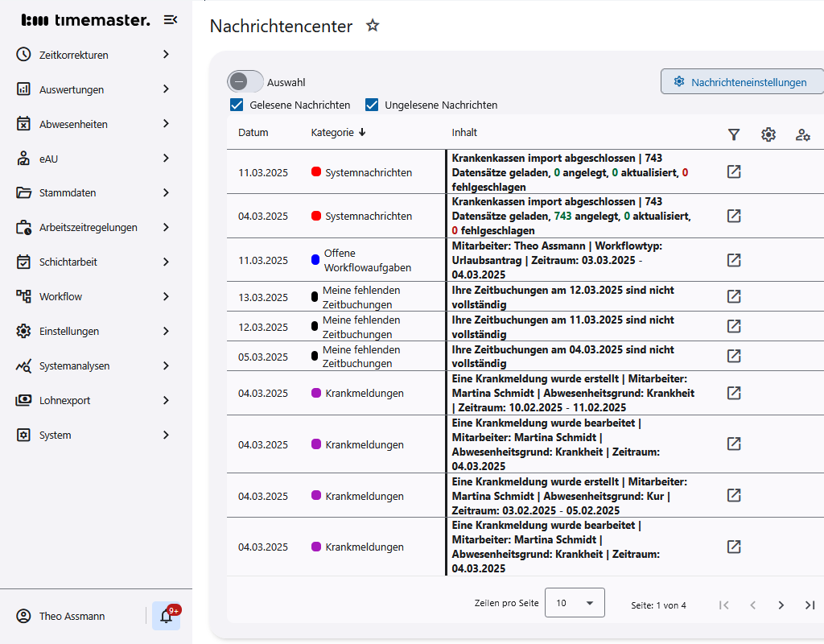Uncheck Gelesene Nachrichten
The image size is (824, 644).
click(236, 105)
